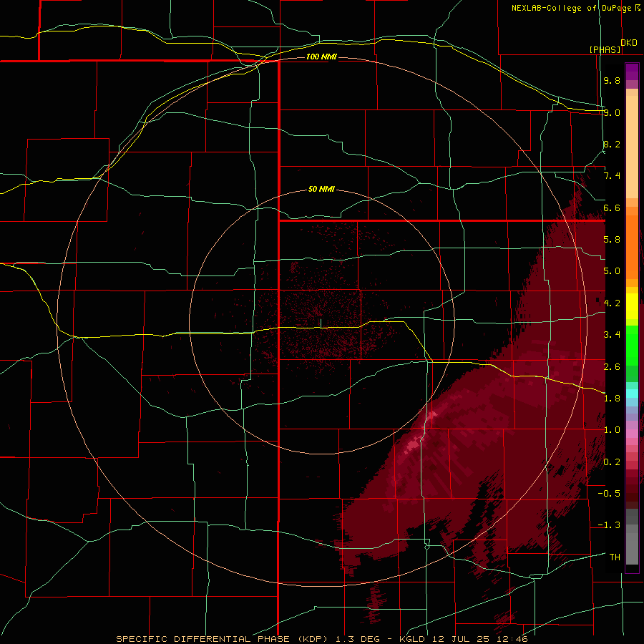Click the 8.2 scale value
Screen dimensions: 644x644
click(x=612, y=144)
